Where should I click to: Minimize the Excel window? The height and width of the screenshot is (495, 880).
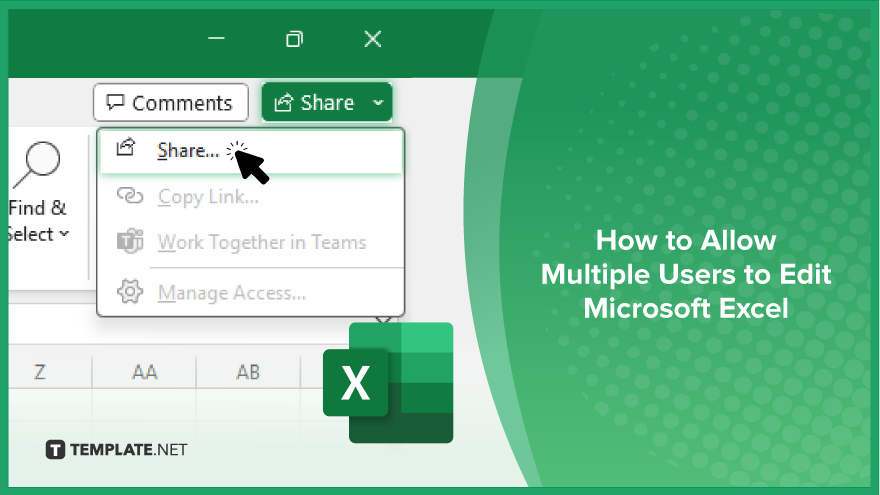tap(216, 39)
